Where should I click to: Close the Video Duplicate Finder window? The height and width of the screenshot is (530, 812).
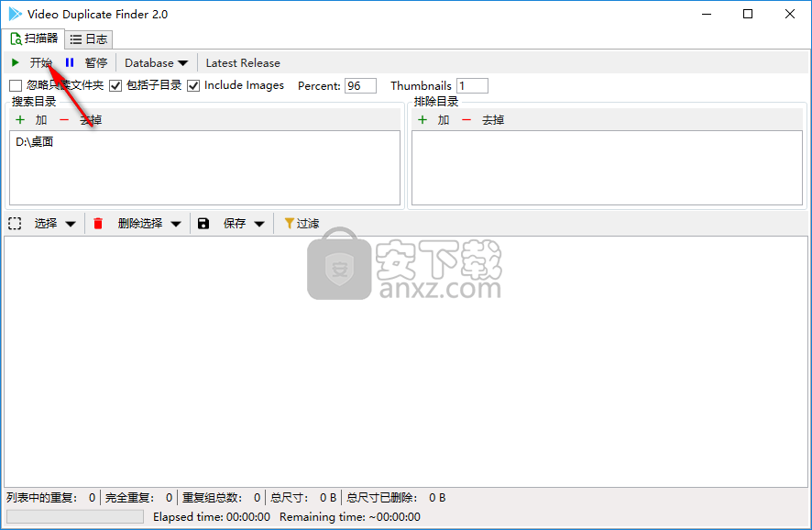pos(790,14)
